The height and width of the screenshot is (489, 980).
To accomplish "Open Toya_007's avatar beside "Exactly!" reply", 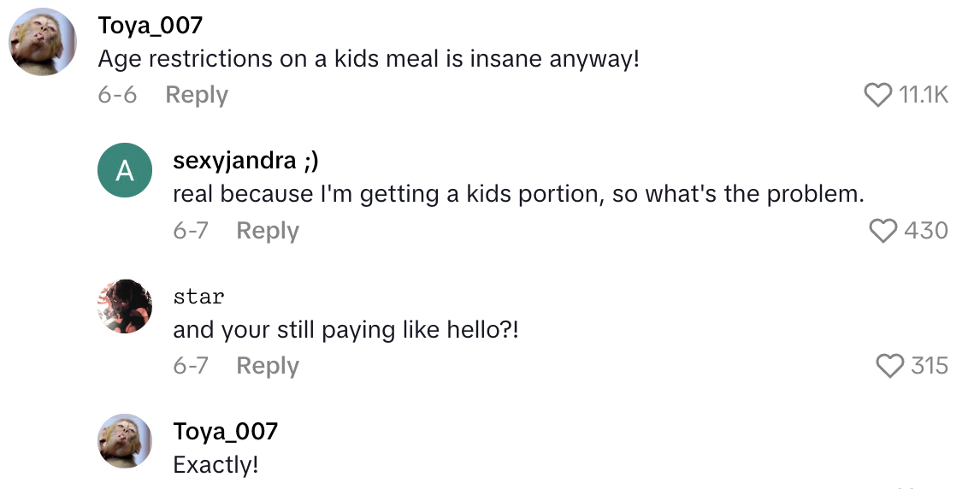I will tap(125, 441).
